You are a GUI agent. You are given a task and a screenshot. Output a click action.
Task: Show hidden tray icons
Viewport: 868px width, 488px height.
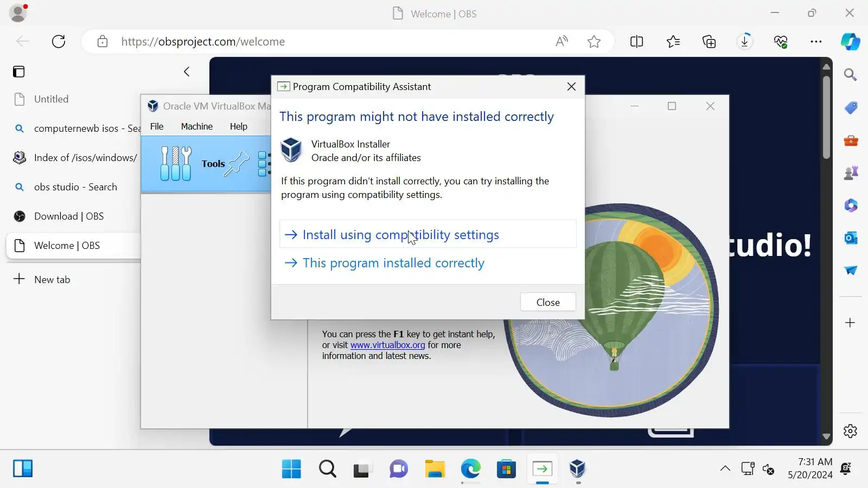pos(725,468)
